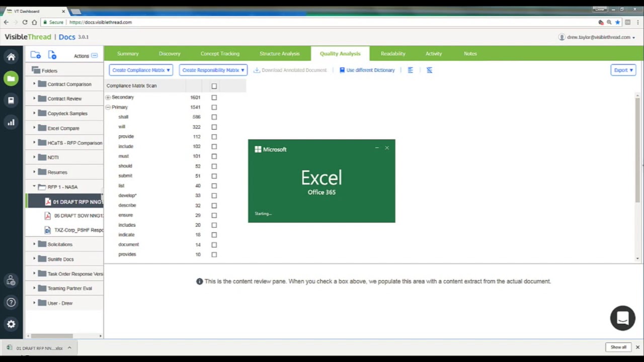Expand the Secondary tree node
The width and height of the screenshot is (644, 362).
pyautogui.click(x=108, y=98)
